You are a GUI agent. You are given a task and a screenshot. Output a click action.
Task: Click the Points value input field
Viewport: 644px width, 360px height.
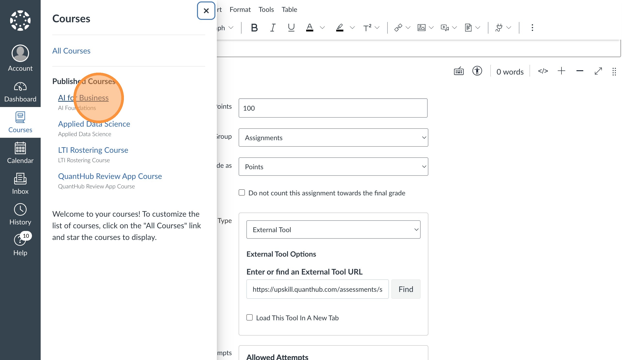tap(333, 108)
